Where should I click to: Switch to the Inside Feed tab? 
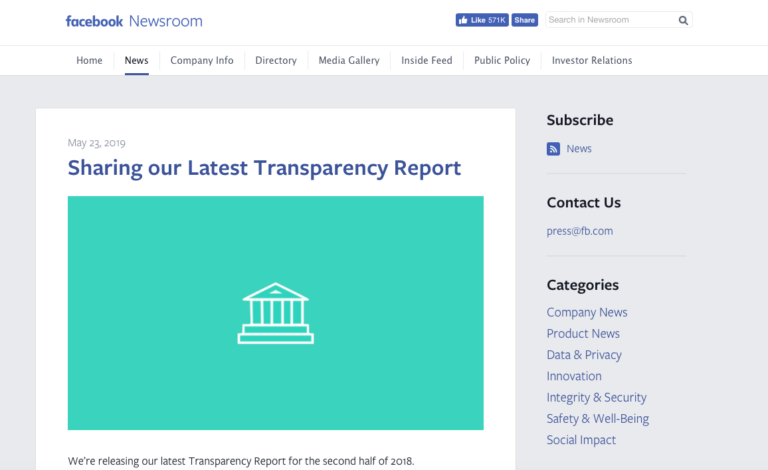[427, 60]
